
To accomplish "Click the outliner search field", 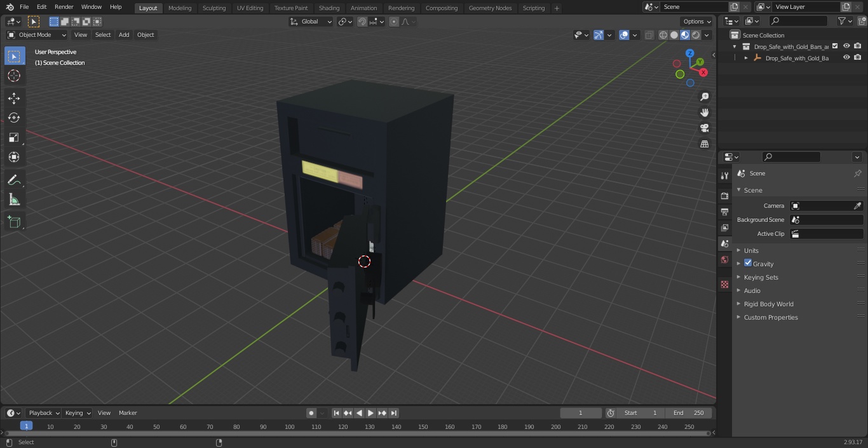I will tap(798, 21).
